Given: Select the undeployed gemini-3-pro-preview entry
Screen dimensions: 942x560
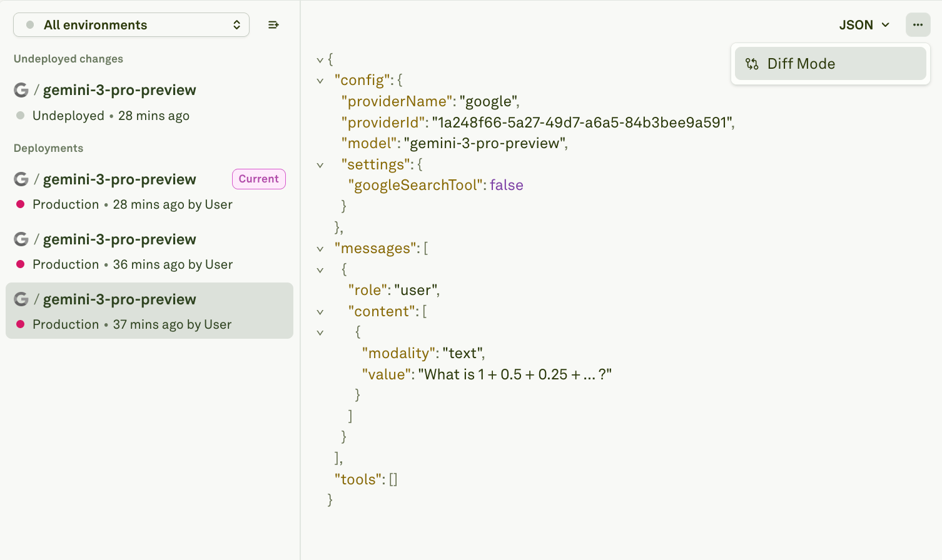Looking at the screenshot, I should pos(149,102).
